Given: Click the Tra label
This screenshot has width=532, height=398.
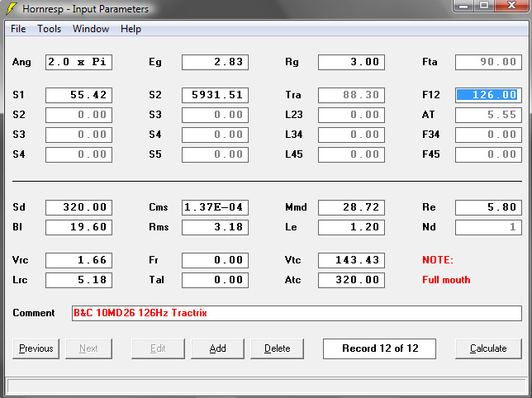Looking at the screenshot, I should click(293, 95).
